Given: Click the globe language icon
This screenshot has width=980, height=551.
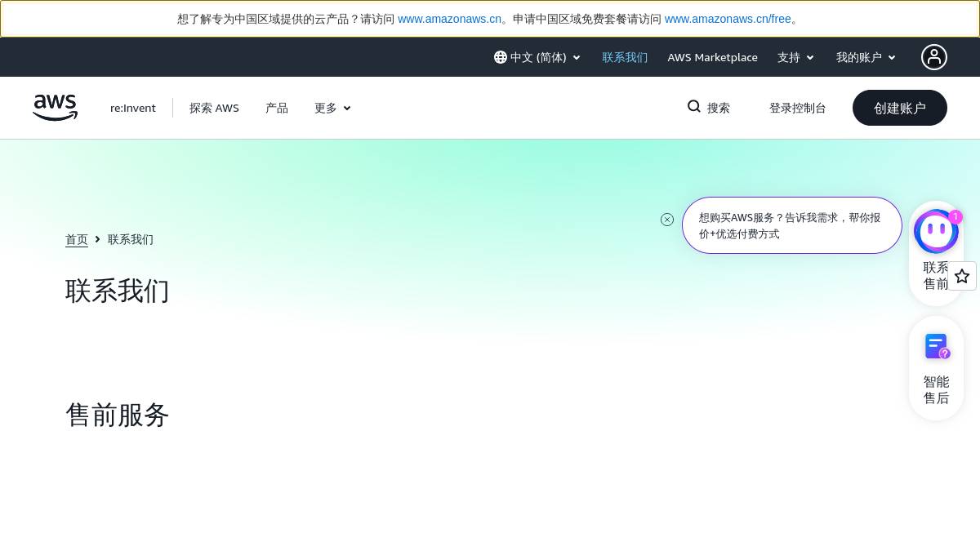Looking at the screenshot, I should click(501, 57).
